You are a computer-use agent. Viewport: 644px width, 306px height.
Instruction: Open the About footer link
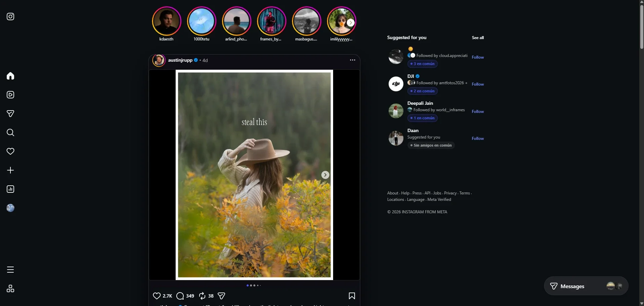(393, 193)
